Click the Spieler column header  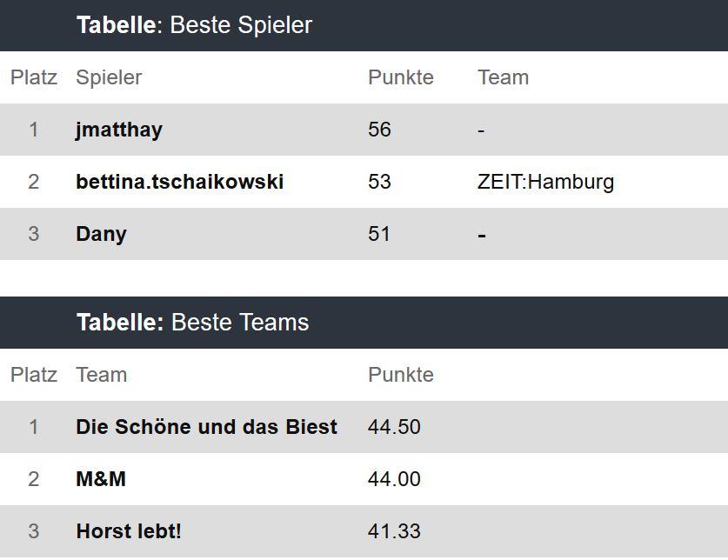(x=109, y=77)
